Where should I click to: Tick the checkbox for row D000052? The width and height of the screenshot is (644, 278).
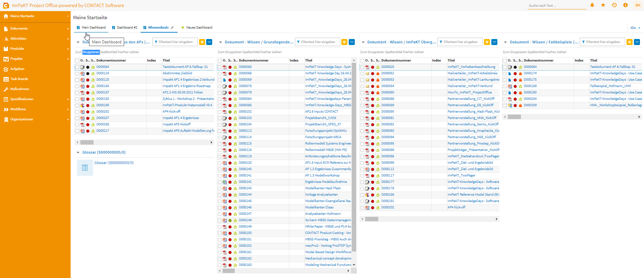[362, 74]
